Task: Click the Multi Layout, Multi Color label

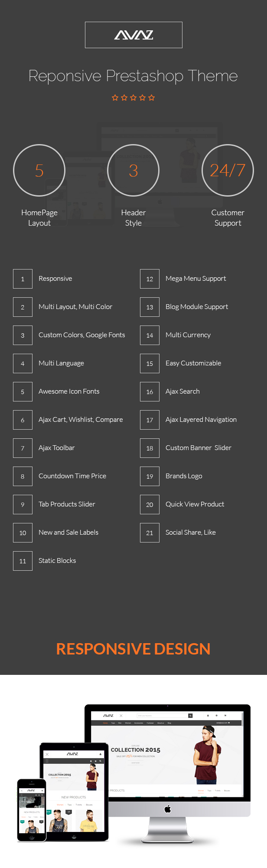Action: coord(75,307)
